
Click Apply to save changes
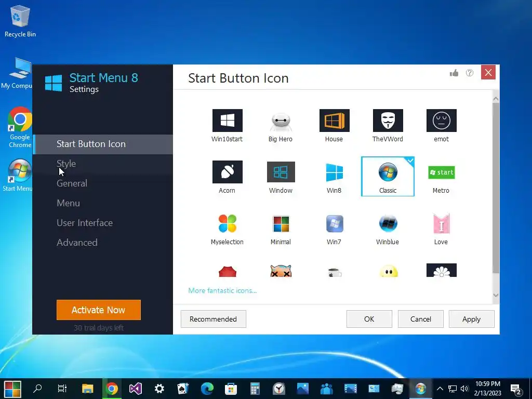(x=472, y=319)
